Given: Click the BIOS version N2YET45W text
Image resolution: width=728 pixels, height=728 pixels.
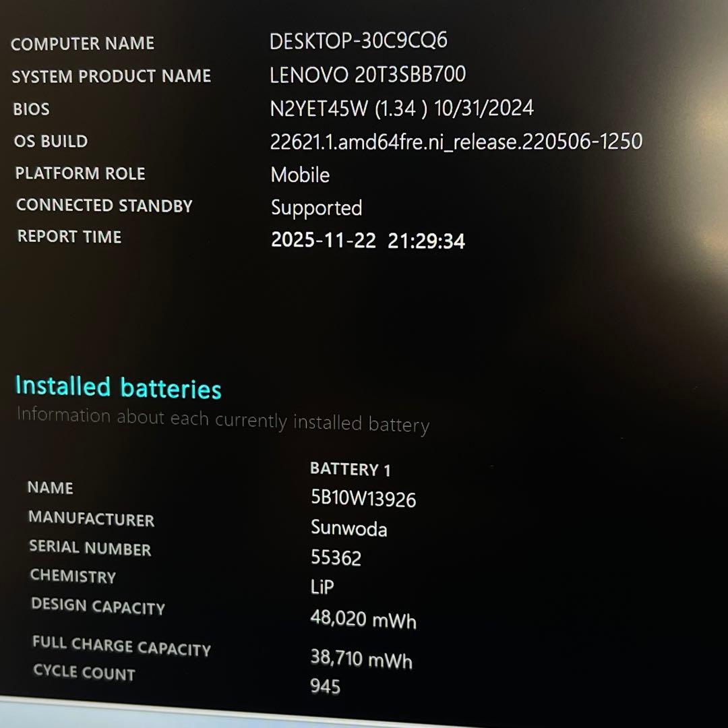Looking at the screenshot, I should pyautogui.click(x=332, y=107).
